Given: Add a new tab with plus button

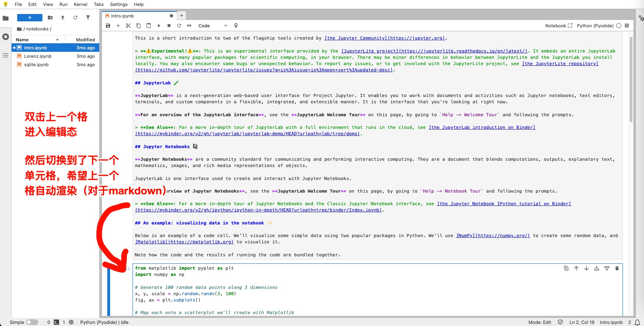Looking at the screenshot, I should point(182,15).
